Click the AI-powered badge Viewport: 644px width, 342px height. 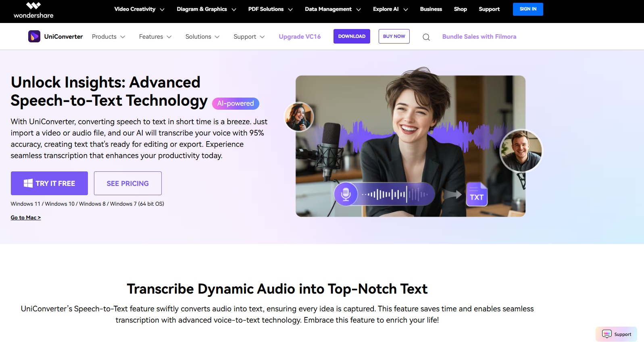click(236, 104)
